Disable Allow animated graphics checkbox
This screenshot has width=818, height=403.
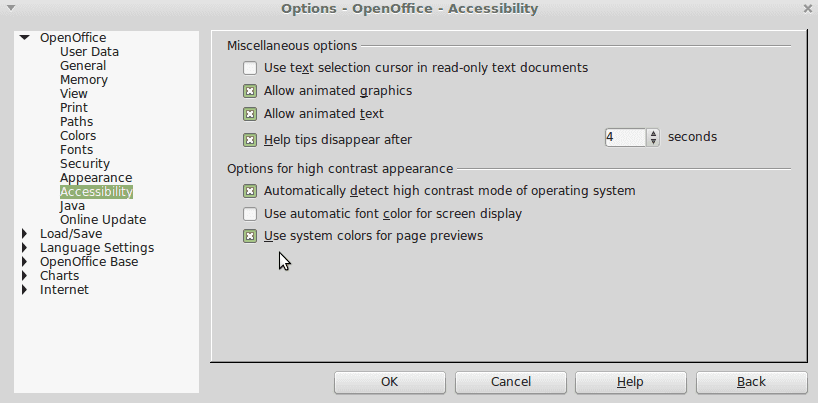click(x=250, y=91)
